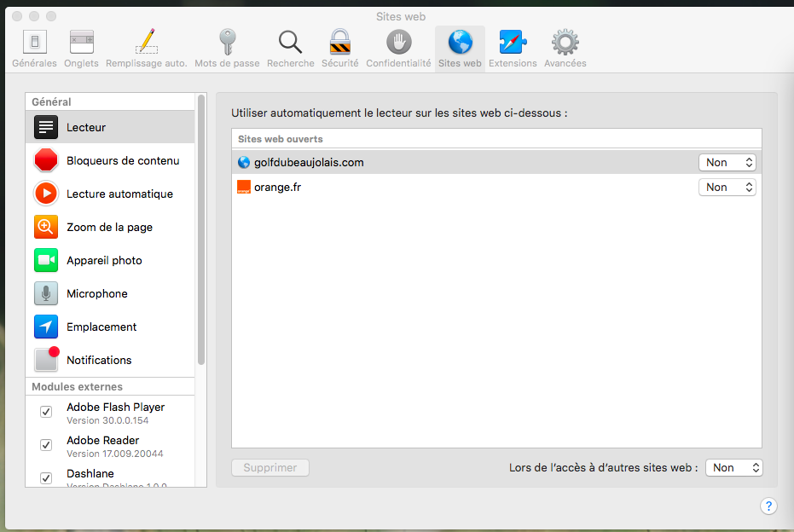Toggle the Dashlane plug-in checkbox

pos(46,478)
